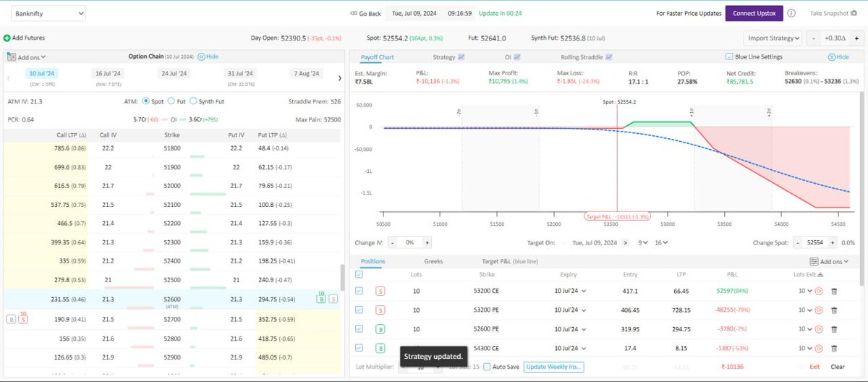The width and height of the screenshot is (868, 382).
Task: Select the Synth Fut ATM radio button
Action: (192, 101)
